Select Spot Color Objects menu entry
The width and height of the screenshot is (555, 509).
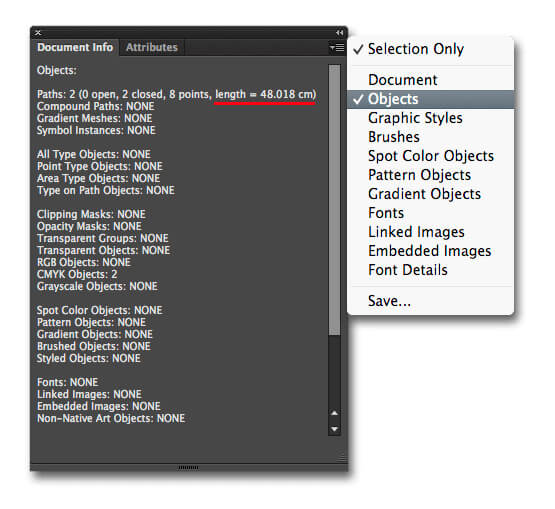click(x=430, y=156)
